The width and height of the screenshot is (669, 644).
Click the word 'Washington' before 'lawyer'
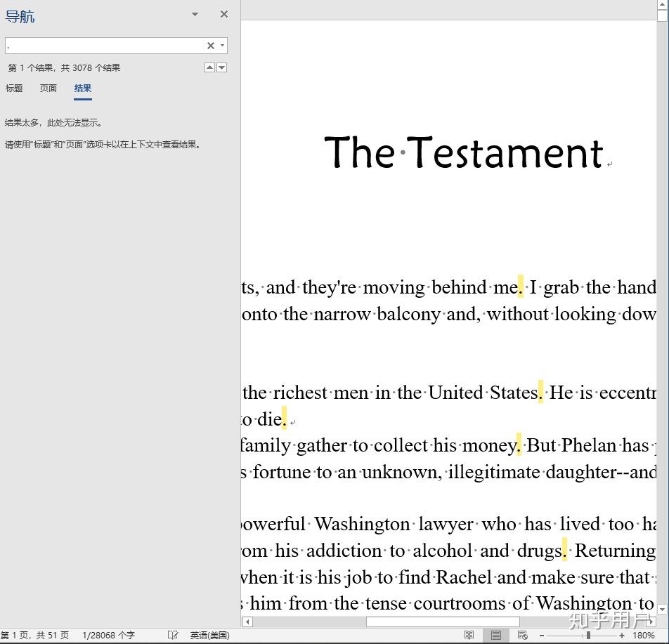[362, 524]
